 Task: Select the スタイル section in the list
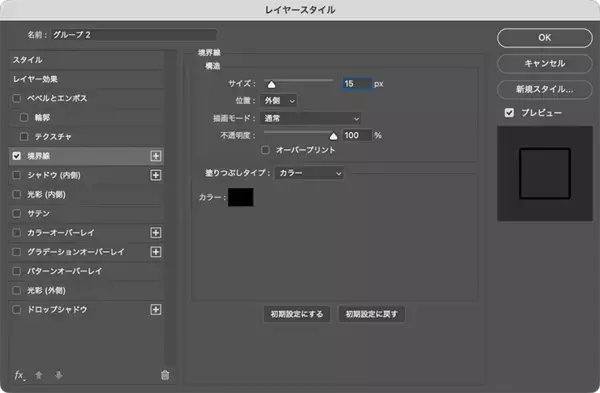tap(86, 60)
